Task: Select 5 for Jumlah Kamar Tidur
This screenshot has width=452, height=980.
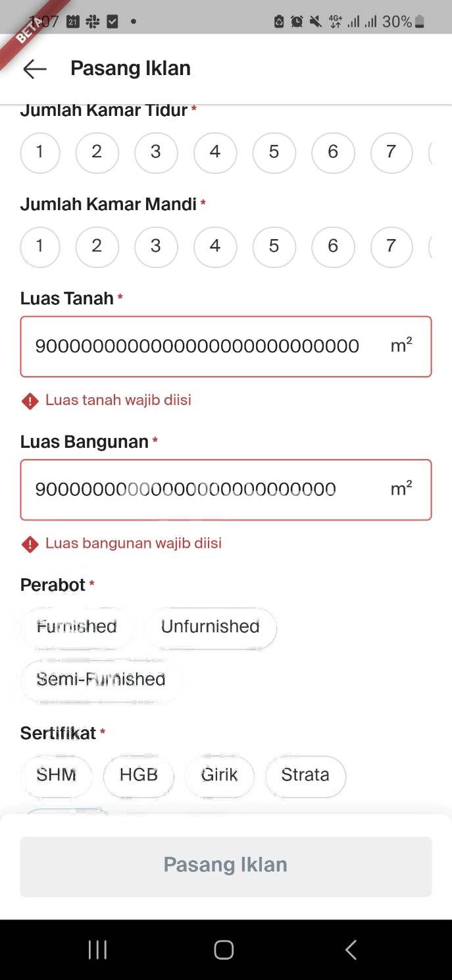Action: (274, 153)
